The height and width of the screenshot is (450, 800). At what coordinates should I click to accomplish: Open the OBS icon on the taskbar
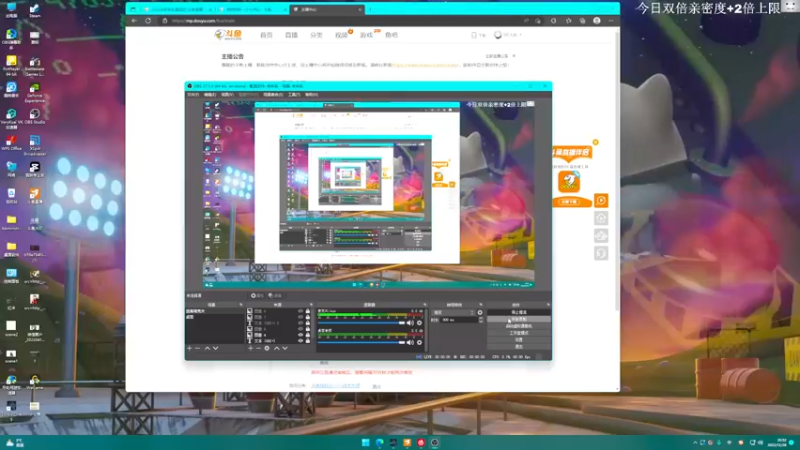pos(434,442)
